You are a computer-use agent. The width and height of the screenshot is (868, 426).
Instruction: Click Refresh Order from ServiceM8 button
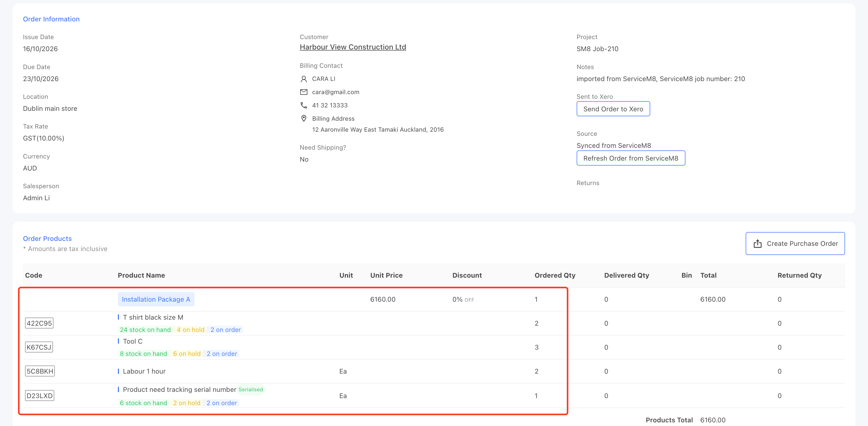[630, 158]
